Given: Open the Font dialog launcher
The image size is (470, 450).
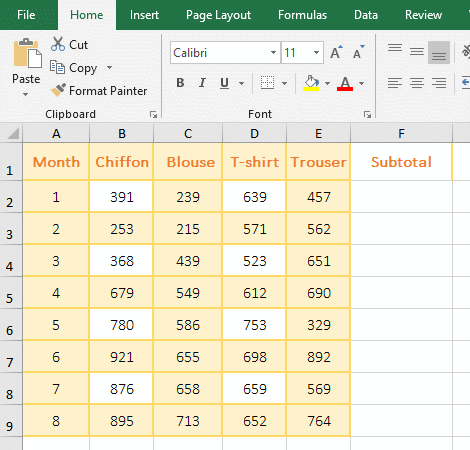Looking at the screenshot, I should 367,115.
